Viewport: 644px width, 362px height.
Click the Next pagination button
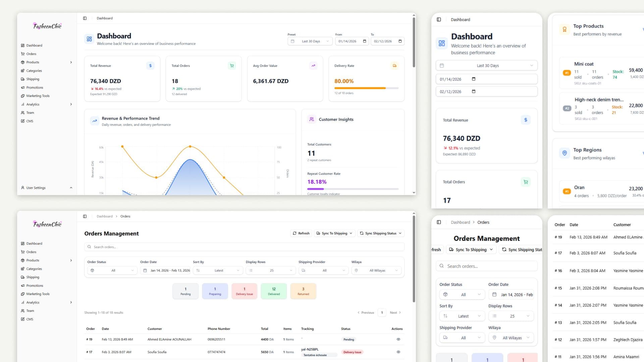coord(395,313)
